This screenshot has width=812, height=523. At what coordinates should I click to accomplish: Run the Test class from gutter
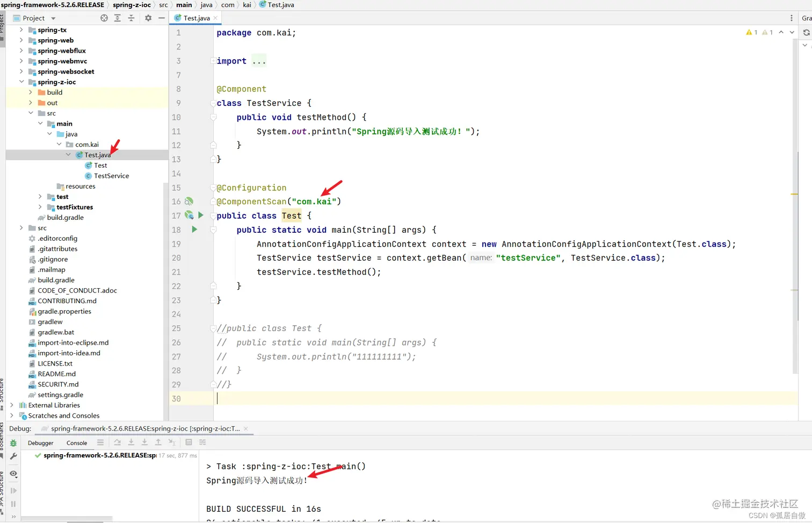coord(201,215)
